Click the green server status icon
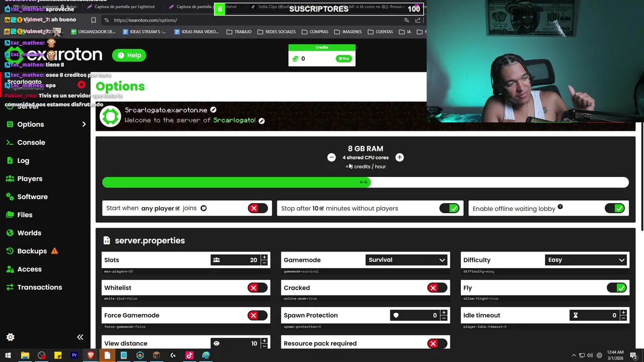 [110, 117]
